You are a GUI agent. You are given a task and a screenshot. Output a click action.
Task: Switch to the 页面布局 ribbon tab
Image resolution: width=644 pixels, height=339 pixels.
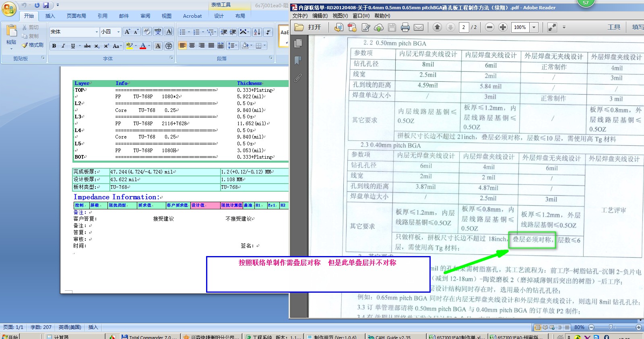[x=76, y=16]
